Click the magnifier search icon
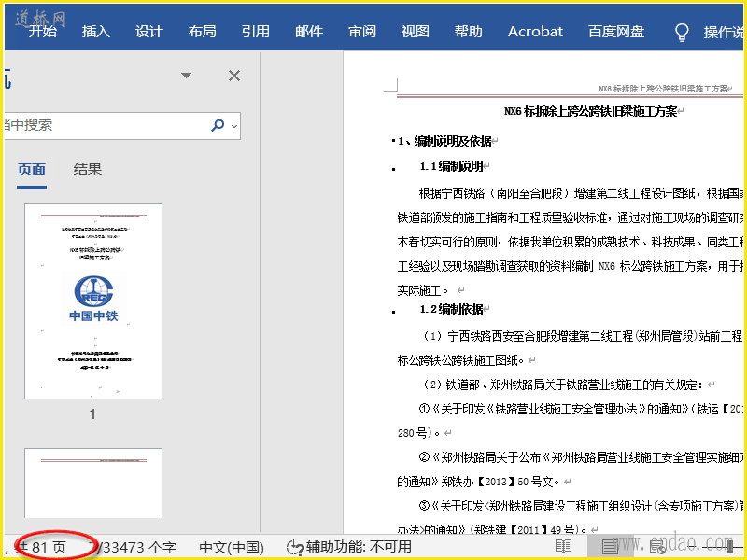This screenshot has width=747, height=560. (218, 125)
